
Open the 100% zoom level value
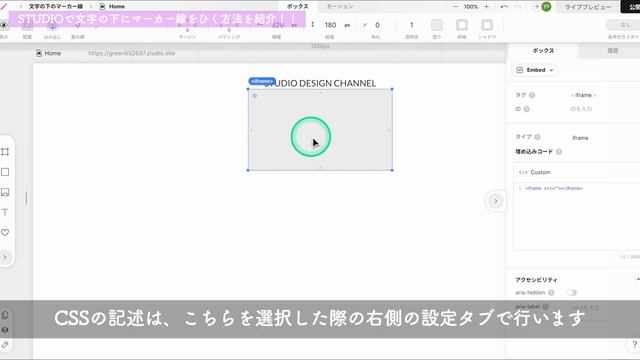[x=471, y=7]
